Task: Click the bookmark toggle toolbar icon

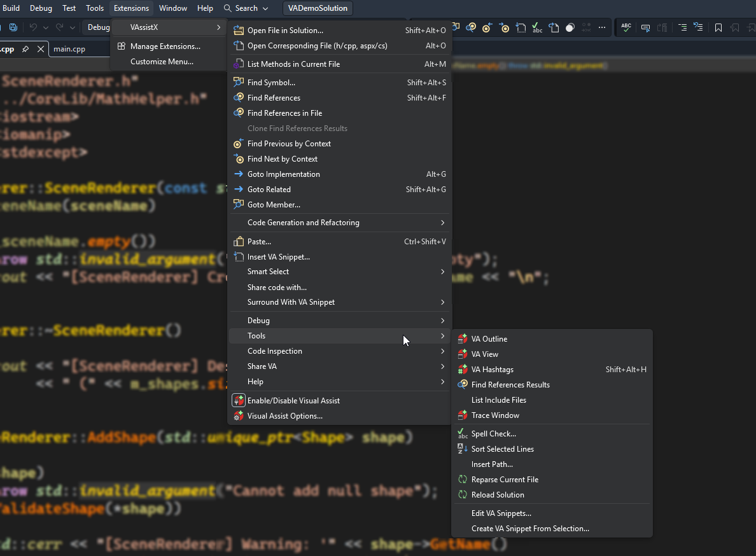Action: point(718,27)
